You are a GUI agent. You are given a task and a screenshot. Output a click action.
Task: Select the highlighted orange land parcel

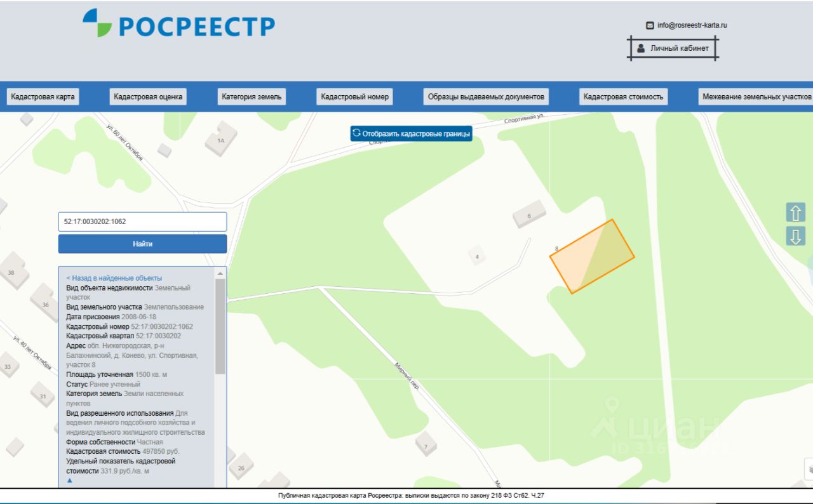pos(592,256)
